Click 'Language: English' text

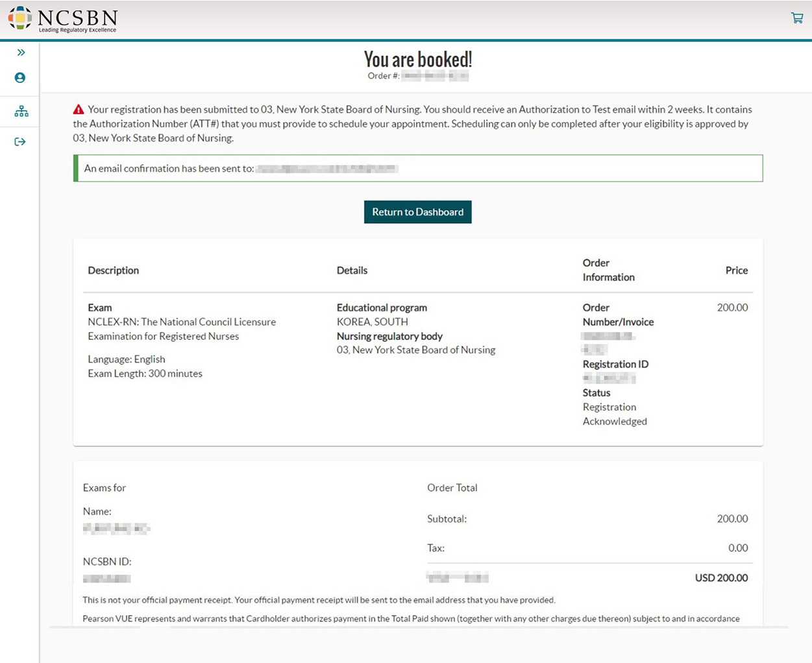point(127,359)
